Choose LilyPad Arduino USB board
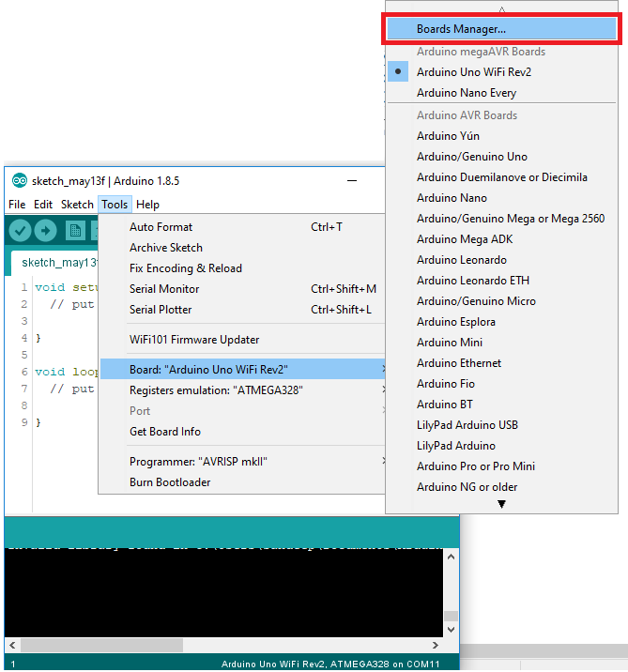Viewport: 628px width, 672px height. coord(501,425)
